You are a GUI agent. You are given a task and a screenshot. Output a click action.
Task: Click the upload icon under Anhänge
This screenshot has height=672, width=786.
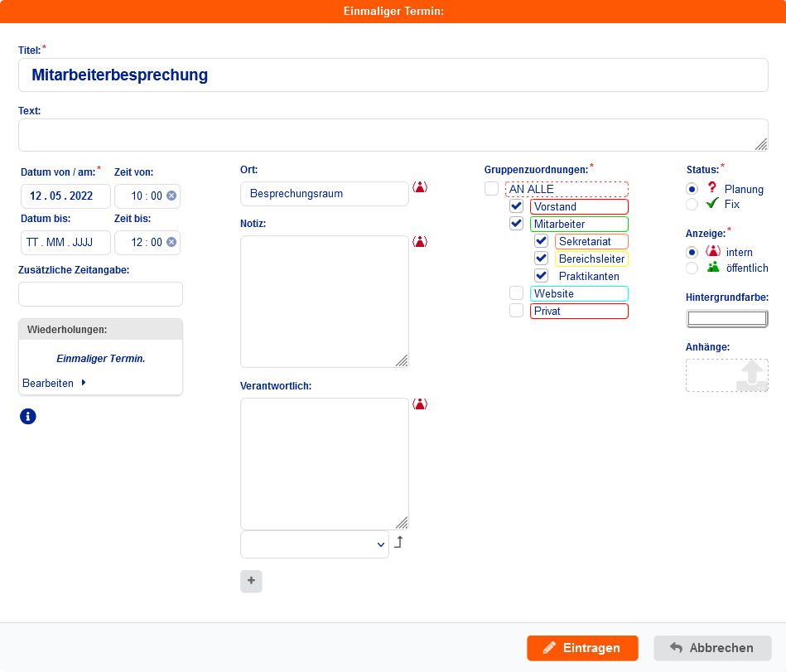[751, 375]
